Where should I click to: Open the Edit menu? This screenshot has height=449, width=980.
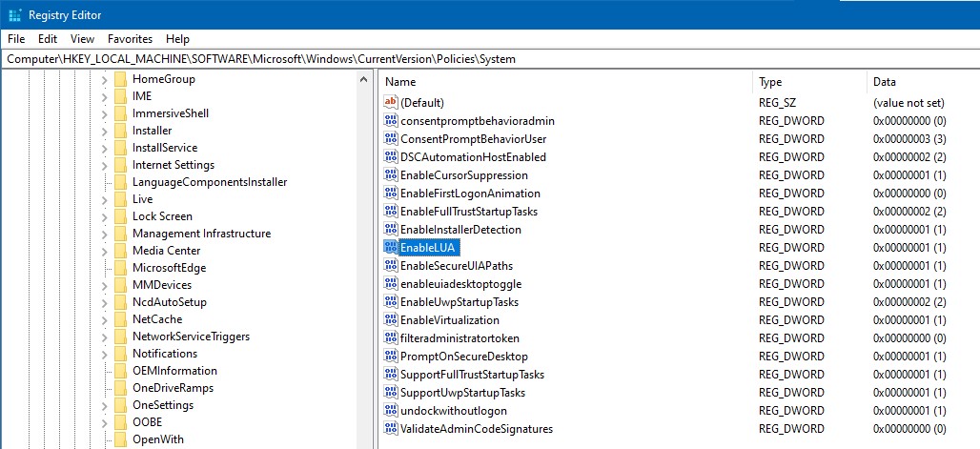click(48, 39)
